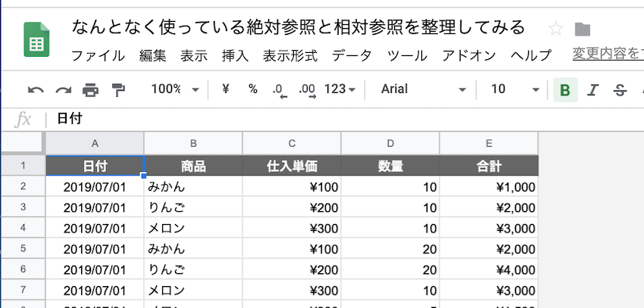This screenshot has height=308, width=644.
Task: Decrease decimal places button
Action: tap(280, 90)
